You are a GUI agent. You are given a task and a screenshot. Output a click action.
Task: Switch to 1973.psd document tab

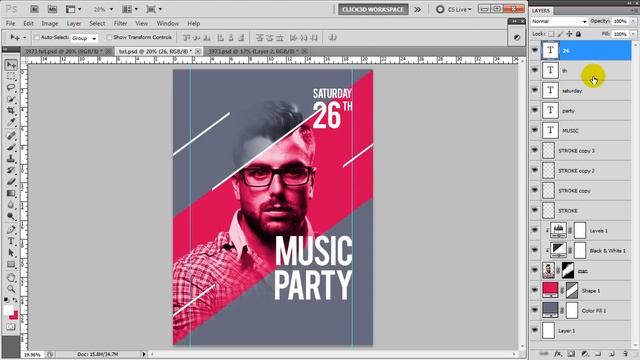coord(256,51)
